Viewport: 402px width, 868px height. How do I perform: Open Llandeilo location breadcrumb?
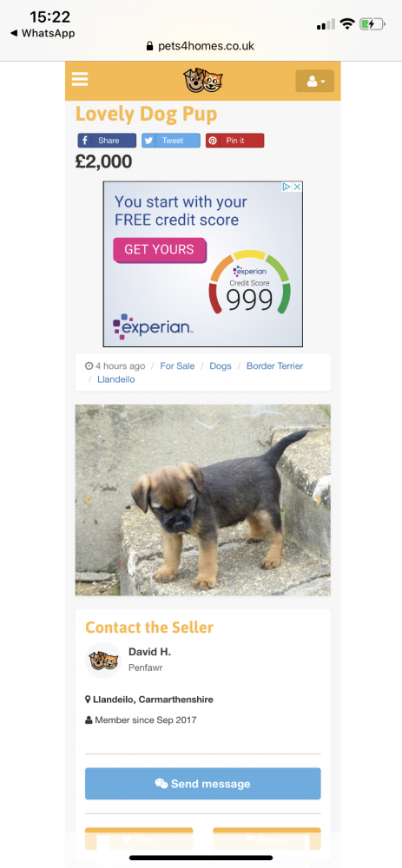[115, 379]
